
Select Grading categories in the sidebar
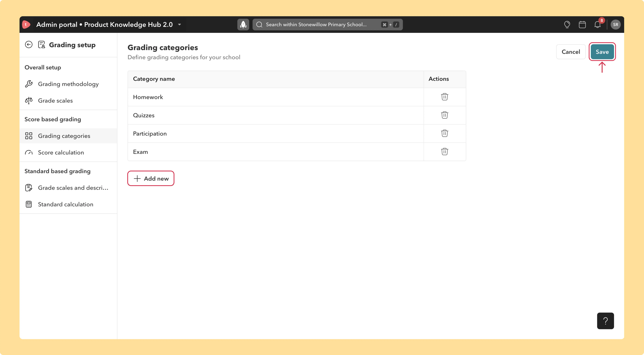click(68, 136)
